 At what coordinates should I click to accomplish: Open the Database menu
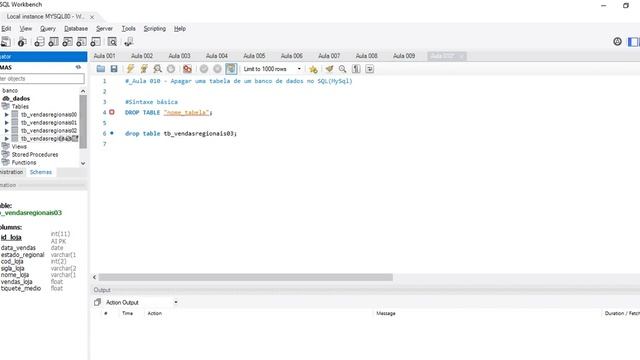[76, 29]
